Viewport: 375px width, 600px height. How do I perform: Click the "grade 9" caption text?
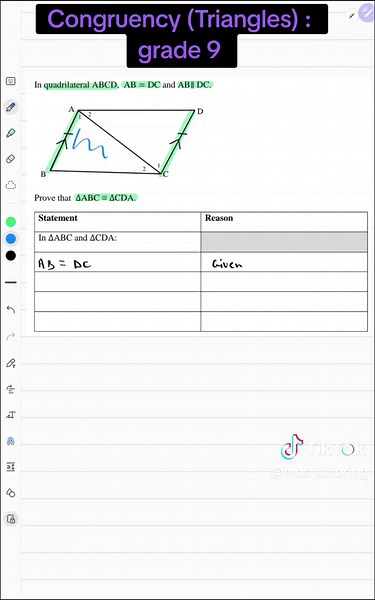(x=179, y=50)
